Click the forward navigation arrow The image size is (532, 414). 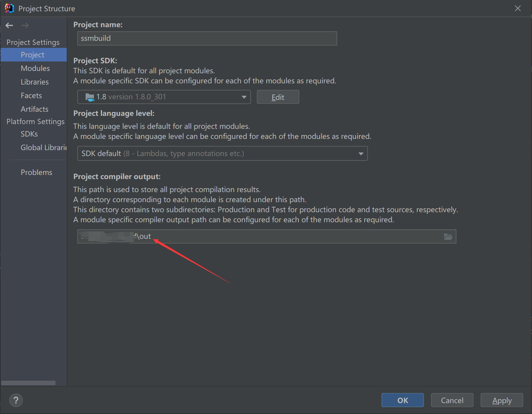(x=25, y=25)
